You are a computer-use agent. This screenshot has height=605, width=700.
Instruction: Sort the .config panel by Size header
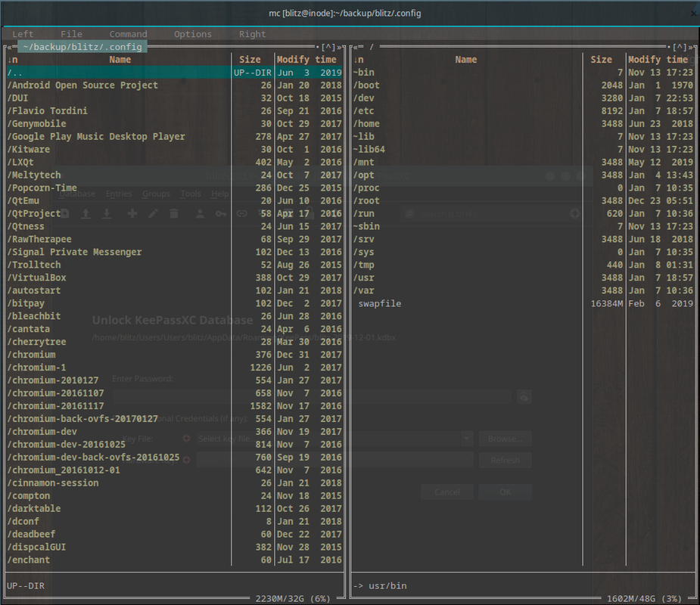tap(250, 59)
